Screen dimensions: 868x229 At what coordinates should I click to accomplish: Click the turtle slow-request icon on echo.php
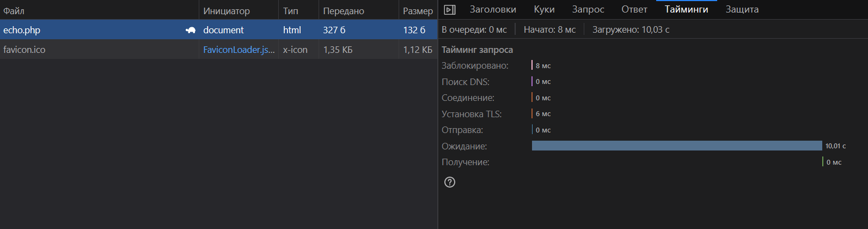click(x=191, y=30)
